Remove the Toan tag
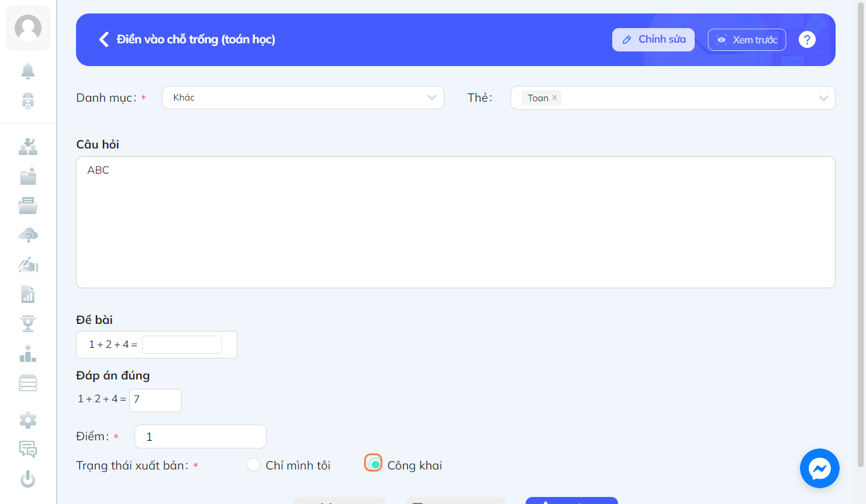Viewport: 866px width, 504px height. [x=554, y=98]
